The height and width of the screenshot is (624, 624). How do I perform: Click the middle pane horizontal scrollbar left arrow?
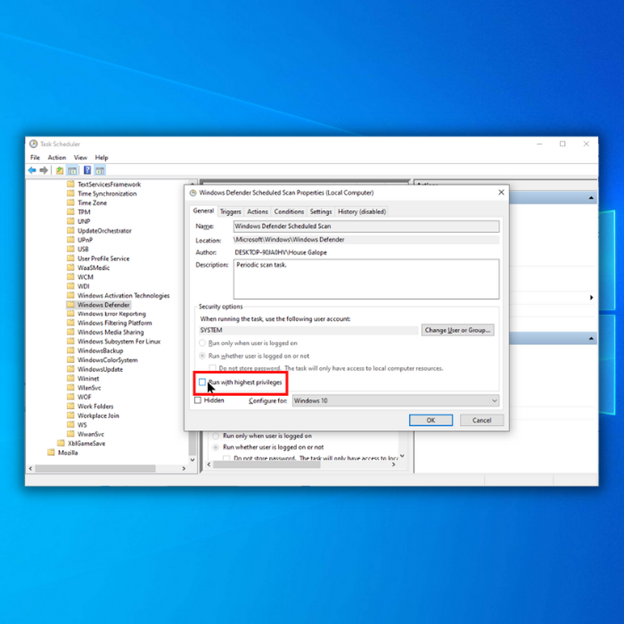[209, 464]
